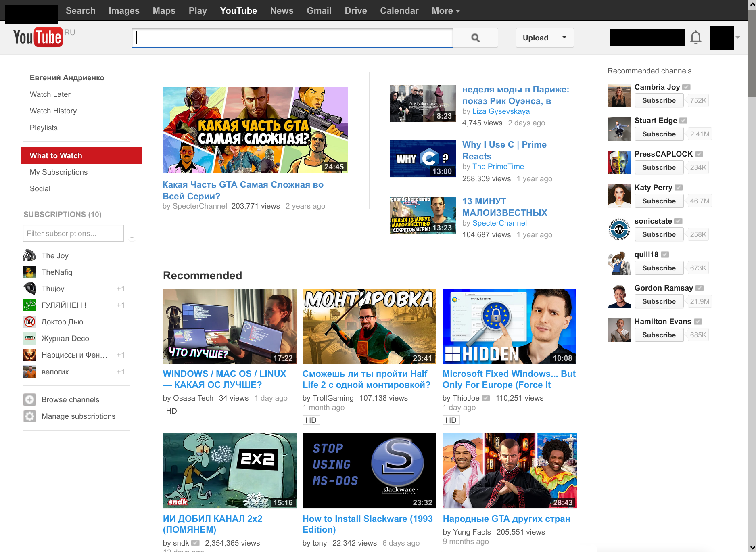The width and height of the screenshot is (756, 552).
Task: Click the YouTube logo
Action: [38, 38]
